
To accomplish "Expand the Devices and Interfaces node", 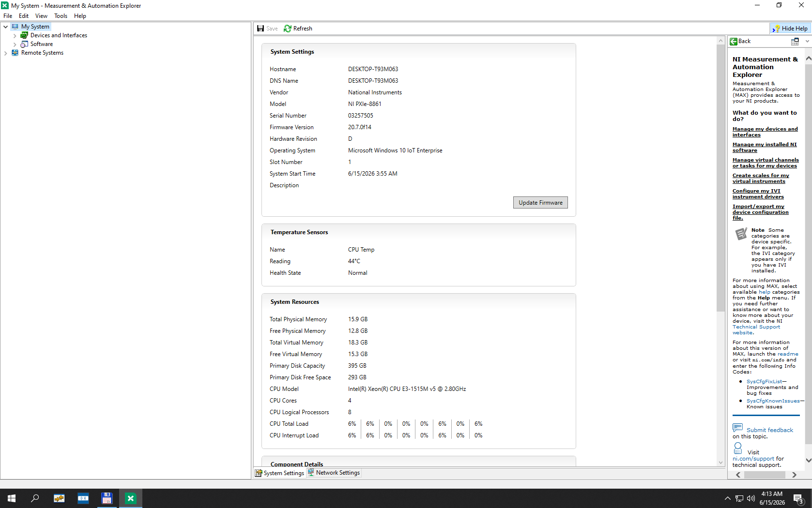I will 15,35.
